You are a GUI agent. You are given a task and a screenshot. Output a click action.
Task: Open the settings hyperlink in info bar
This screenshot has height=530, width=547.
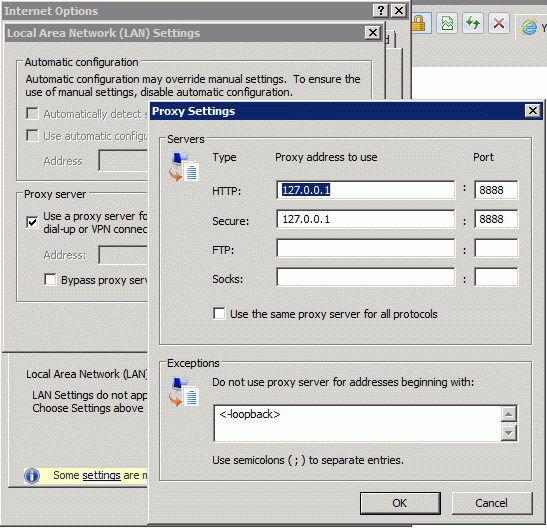click(x=102, y=475)
